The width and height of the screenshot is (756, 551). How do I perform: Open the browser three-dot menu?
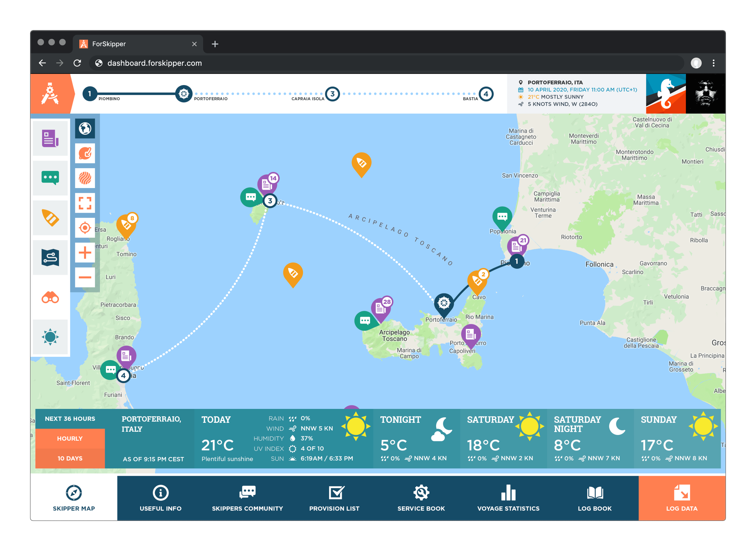pyautogui.click(x=713, y=63)
